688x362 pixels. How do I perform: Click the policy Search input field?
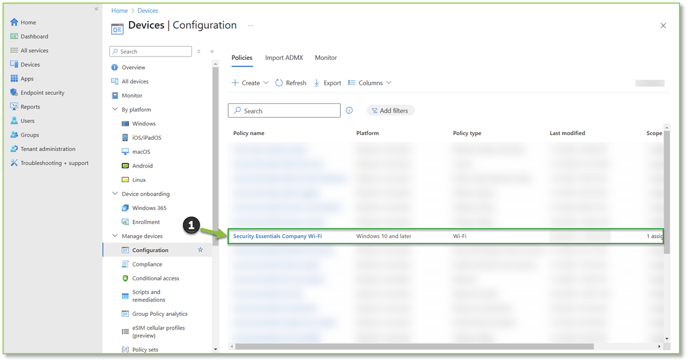click(x=284, y=111)
